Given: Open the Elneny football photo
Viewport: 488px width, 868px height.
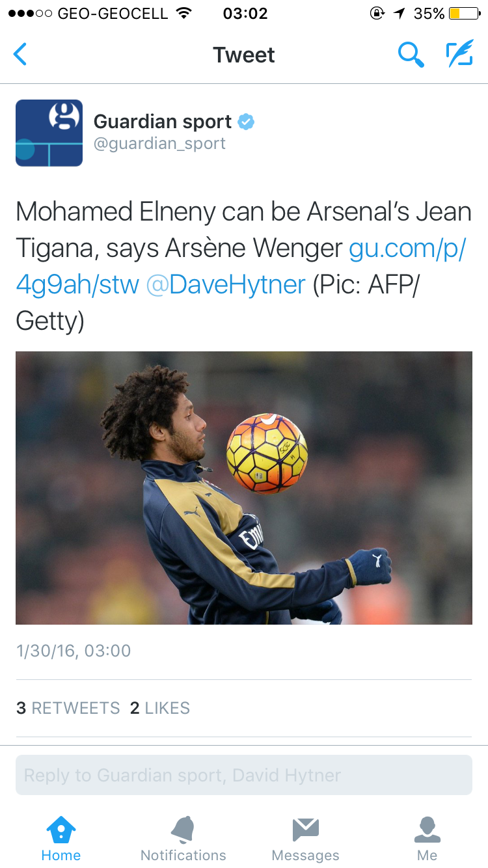Looking at the screenshot, I should click(x=244, y=488).
